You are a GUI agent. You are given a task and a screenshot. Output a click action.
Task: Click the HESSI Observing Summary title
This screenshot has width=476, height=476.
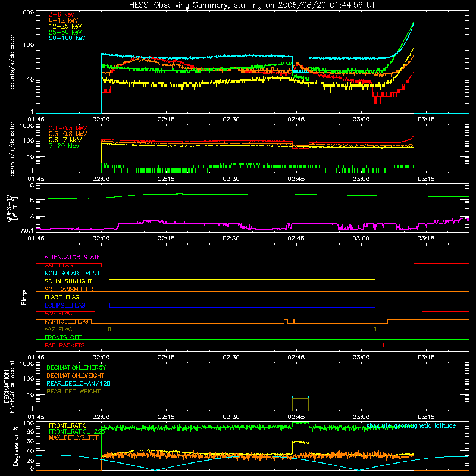[252, 5]
